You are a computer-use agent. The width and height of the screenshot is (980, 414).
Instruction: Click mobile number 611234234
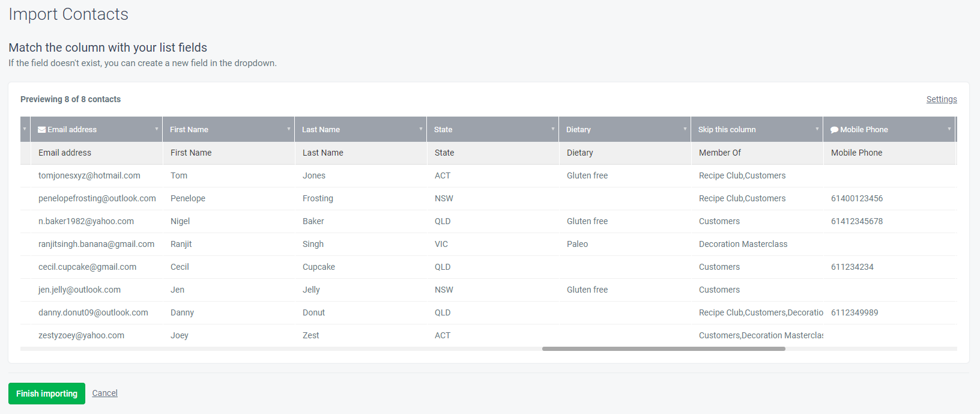click(852, 267)
